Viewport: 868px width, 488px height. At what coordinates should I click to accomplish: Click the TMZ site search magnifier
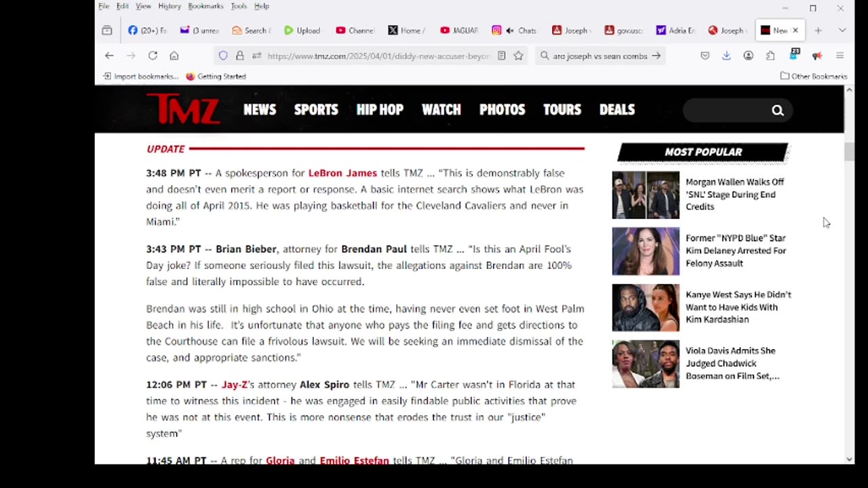pos(778,110)
